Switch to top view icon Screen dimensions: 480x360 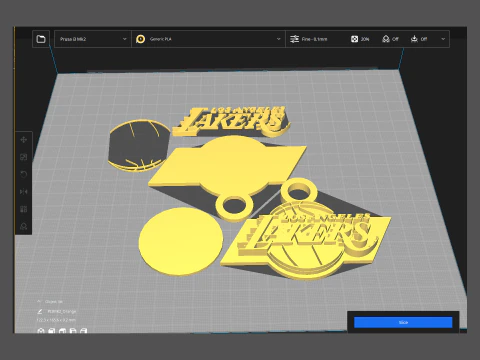click(x=62, y=331)
